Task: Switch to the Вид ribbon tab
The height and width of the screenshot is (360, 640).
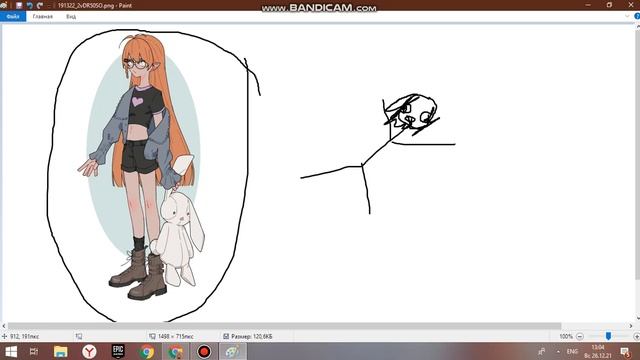Action: click(x=71, y=16)
